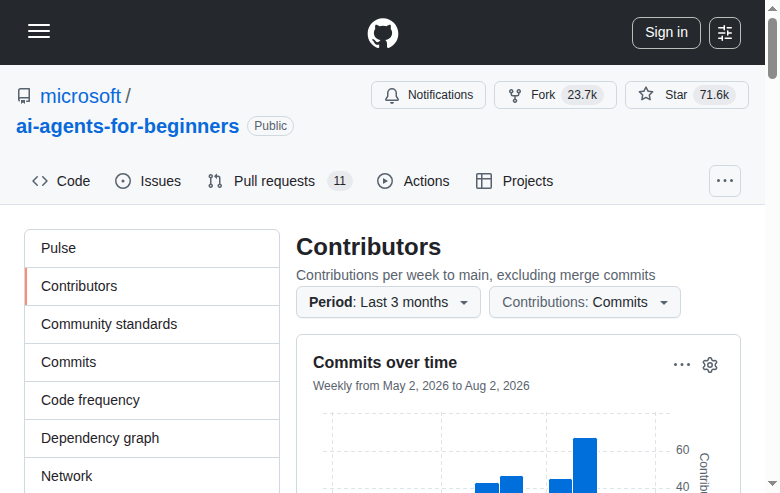Open the Actions tab
The width and height of the screenshot is (780, 493).
tap(413, 181)
